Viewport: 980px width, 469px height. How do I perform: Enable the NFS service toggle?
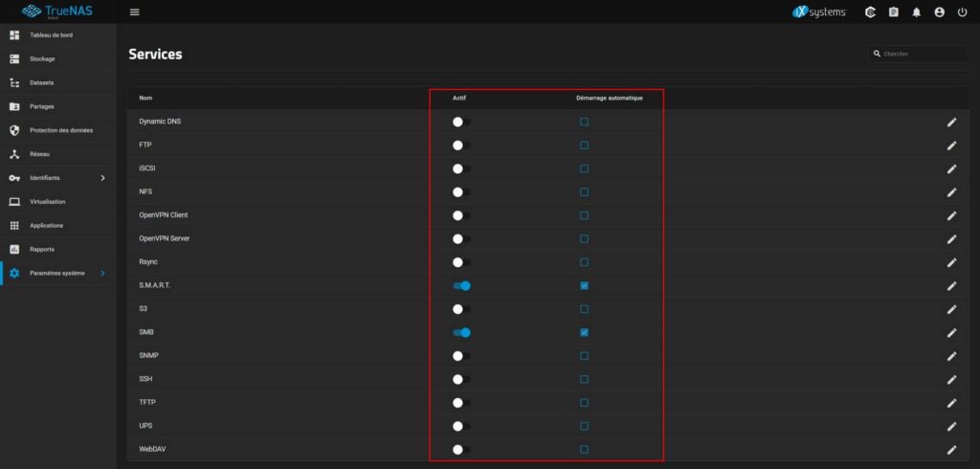pos(461,192)
